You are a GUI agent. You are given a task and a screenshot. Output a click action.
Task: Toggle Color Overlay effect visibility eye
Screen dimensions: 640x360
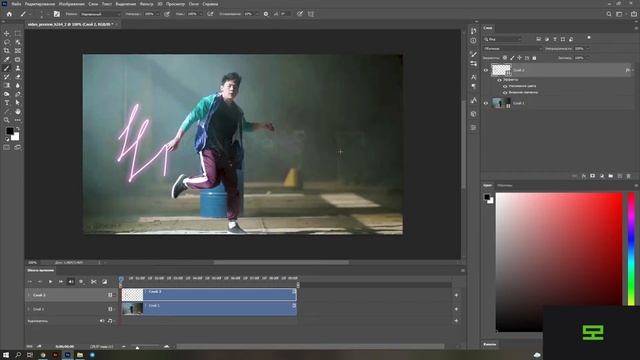coord(505,86)
